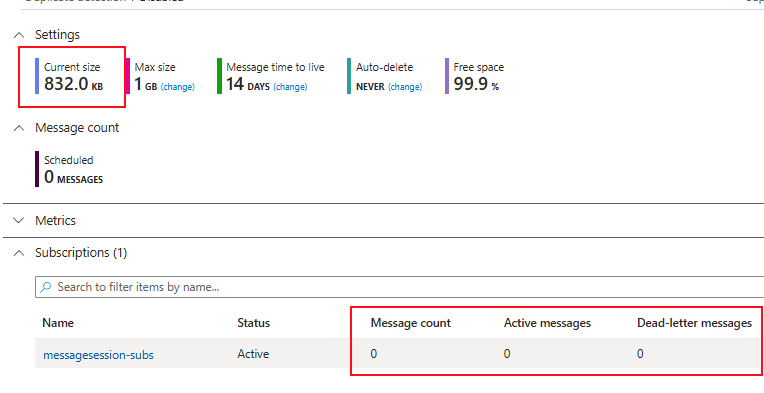Click the search filter items by name field

pyautogui.click(x=400, y=287)
